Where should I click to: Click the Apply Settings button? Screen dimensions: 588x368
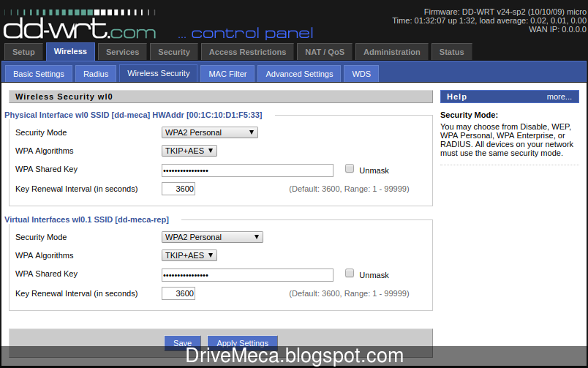(243, 343)
